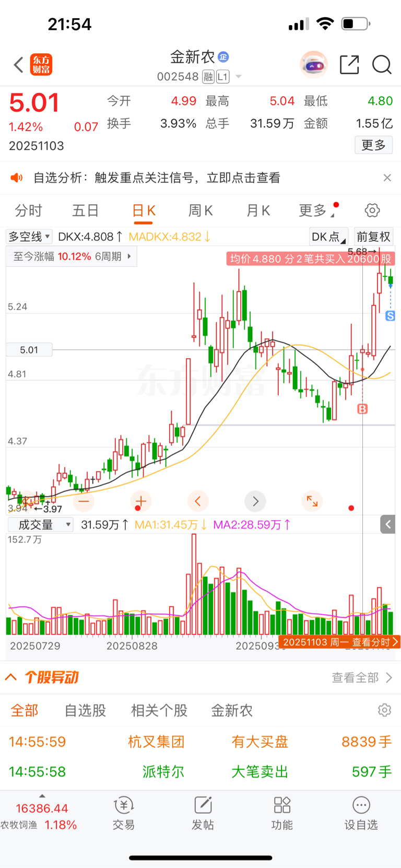Move chart right with the arrow control
Viewport: 401px width, 868px height.
point(255,501)
